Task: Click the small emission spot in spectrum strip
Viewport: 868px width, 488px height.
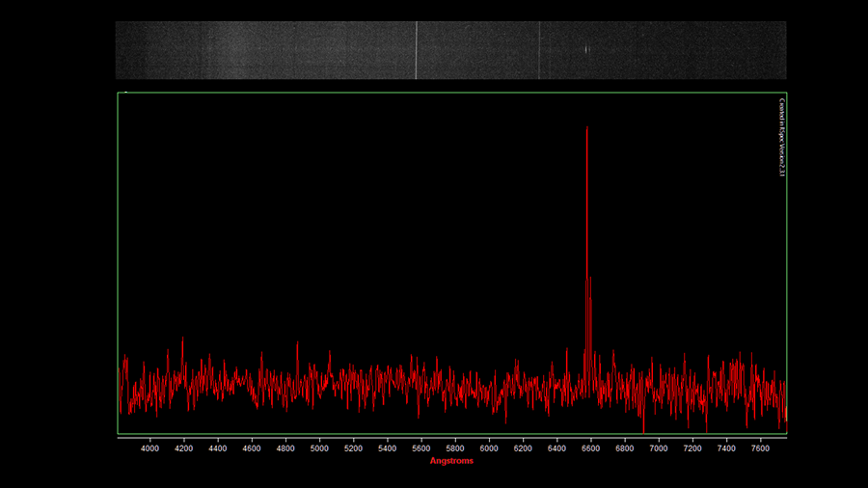Action: pos(587,50)
